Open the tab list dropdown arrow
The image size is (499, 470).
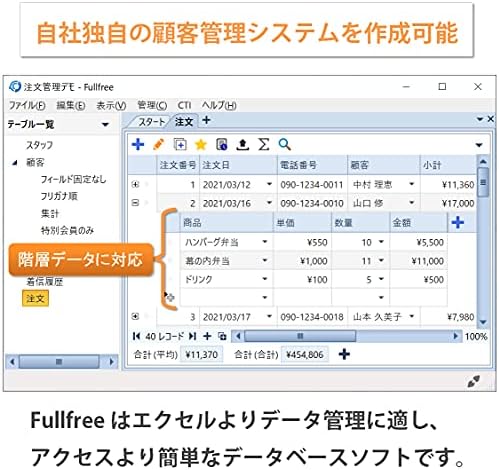coord(480,119)
